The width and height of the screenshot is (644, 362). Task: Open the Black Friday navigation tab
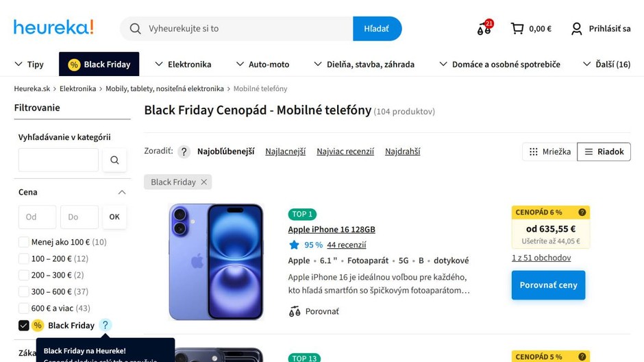point(99,64)
